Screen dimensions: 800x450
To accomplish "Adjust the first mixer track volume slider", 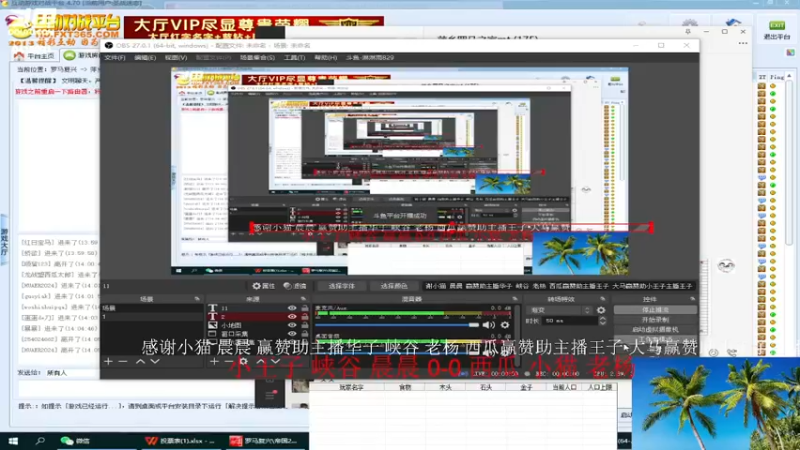I will pos(397,324).
